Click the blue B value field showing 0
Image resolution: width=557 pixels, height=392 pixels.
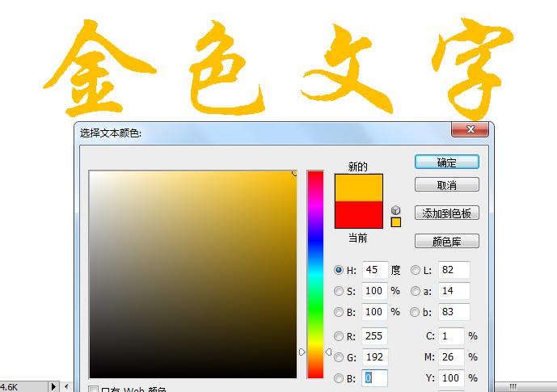click(x=375, y=378)
